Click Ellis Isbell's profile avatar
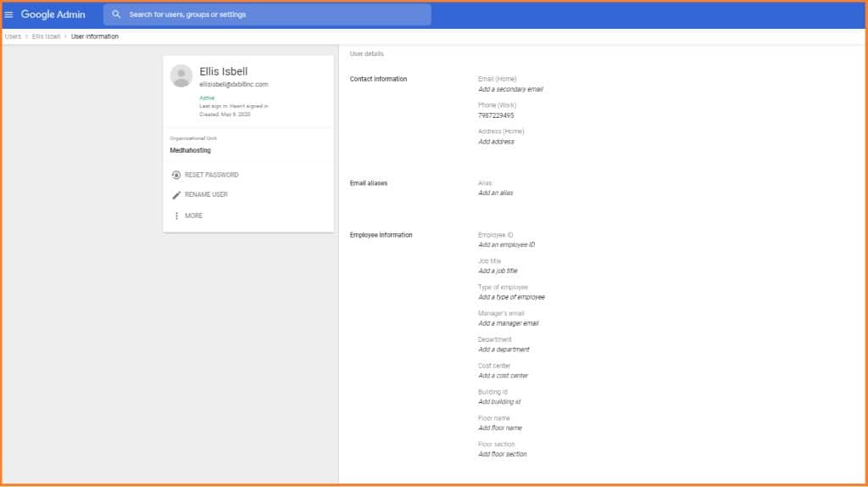 pos(181,76)
